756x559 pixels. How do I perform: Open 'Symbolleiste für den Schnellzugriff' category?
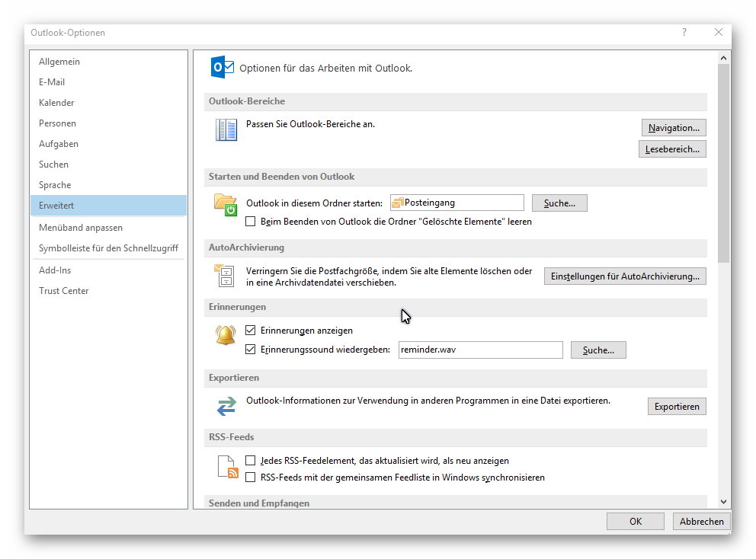point(108,248)
